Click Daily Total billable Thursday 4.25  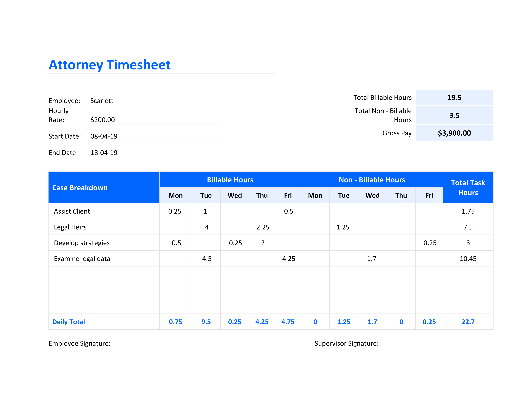pyautogui.click(x=262, y=322)
